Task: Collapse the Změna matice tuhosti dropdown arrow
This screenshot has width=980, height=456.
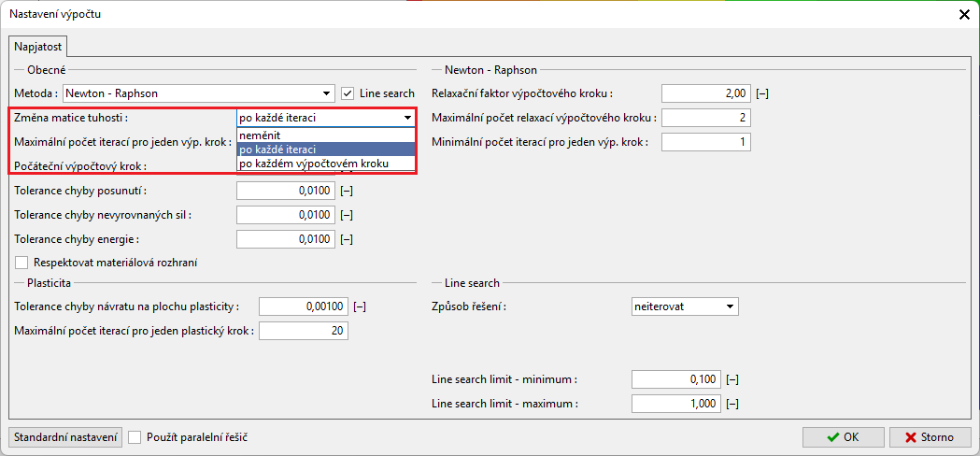Action: point(407,118)
